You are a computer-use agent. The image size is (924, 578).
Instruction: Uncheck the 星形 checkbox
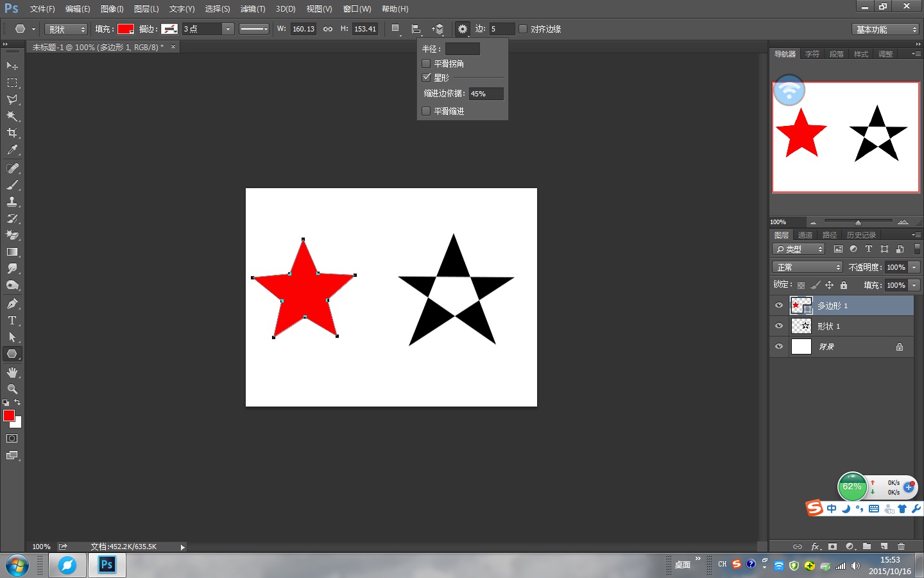(426, 77)
